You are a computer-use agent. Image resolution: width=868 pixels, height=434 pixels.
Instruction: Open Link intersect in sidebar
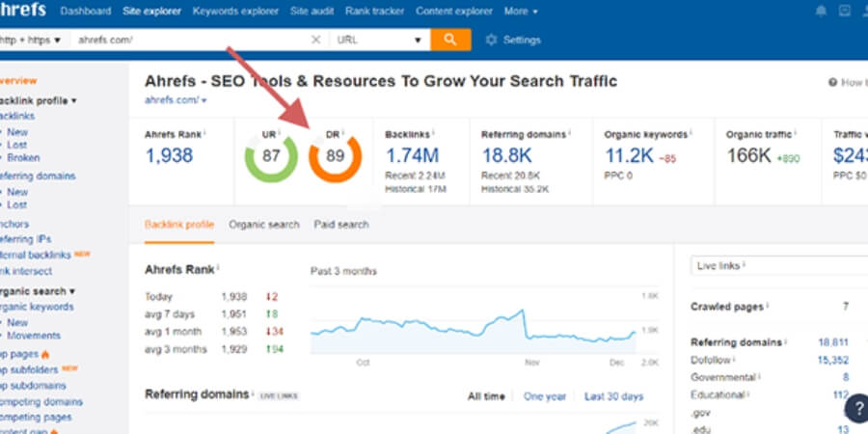pyautogui.click(x=26, y=271)
